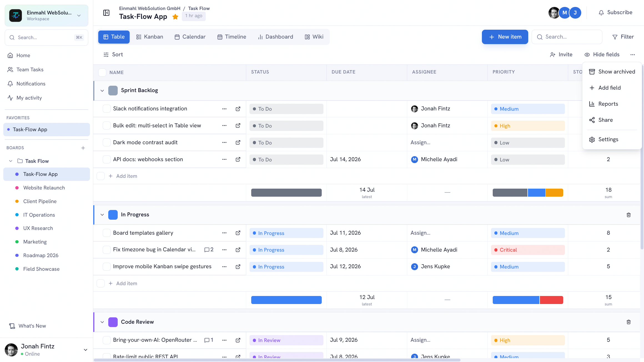The width and height of the screenshot is (644, 362).
Task: Switch to the Timeline view tab
Action: tap(232, 37)
